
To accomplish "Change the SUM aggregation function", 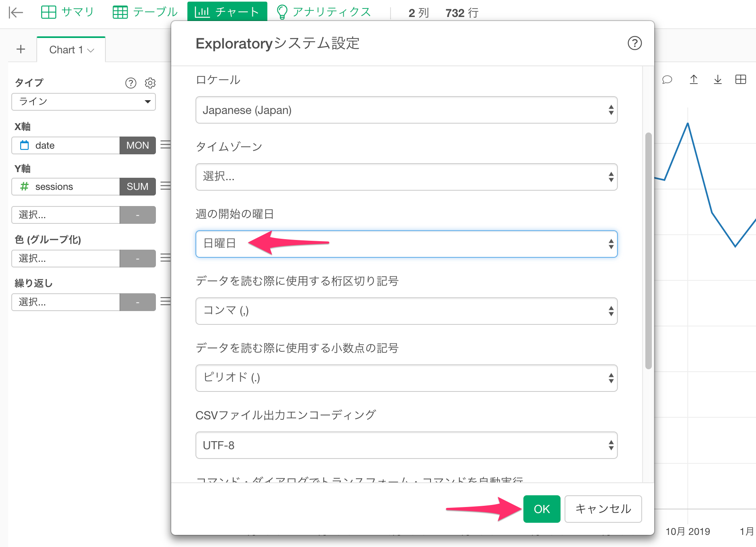I will click(138, 187).
